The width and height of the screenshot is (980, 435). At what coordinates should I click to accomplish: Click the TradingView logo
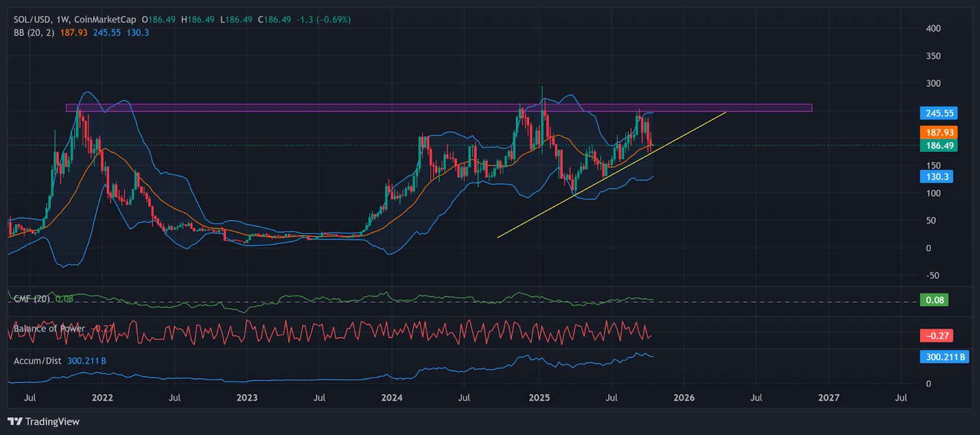click(43, 422)
